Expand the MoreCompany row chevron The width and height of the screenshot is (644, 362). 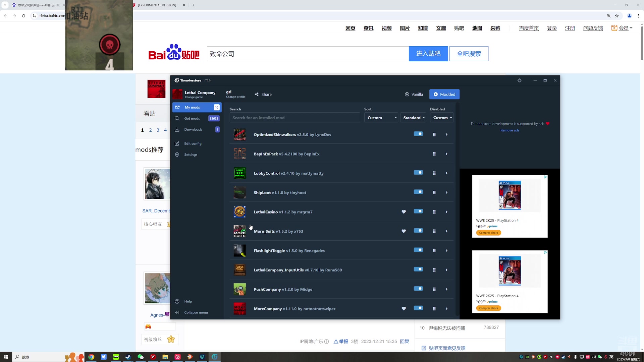point(446,309)
